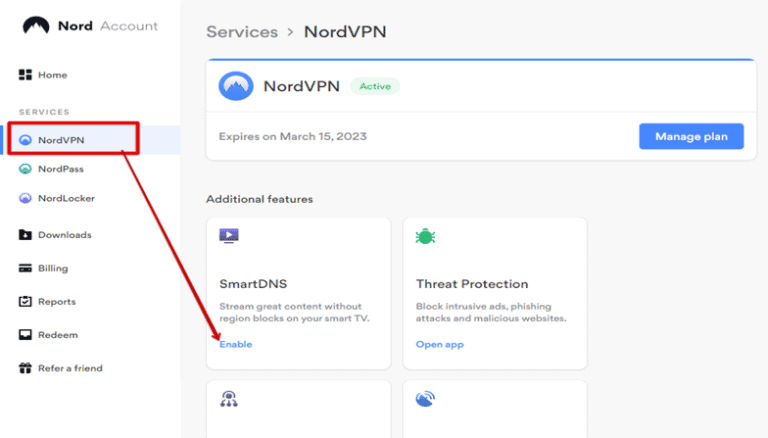Click the SmartDNS TV play icon

(229, 236)
